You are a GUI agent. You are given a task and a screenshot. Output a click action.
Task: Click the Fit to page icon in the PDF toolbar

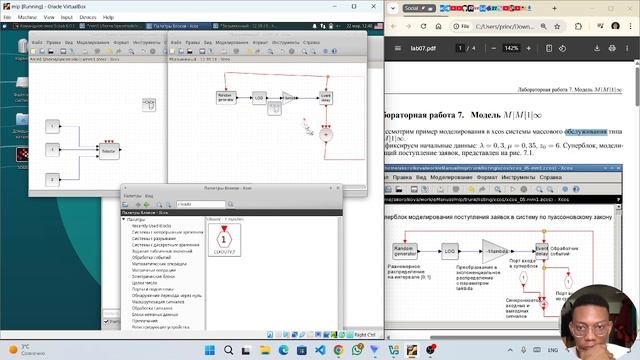(549, 48)
